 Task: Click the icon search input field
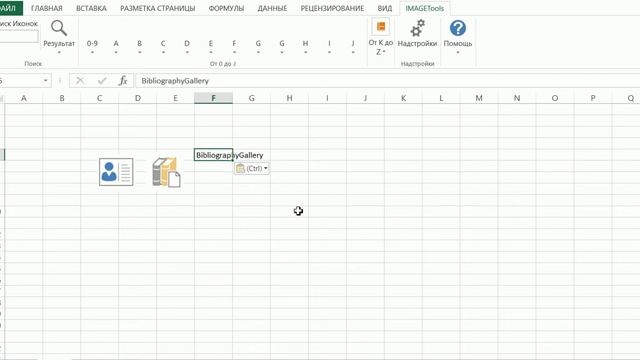coord(19,36)
